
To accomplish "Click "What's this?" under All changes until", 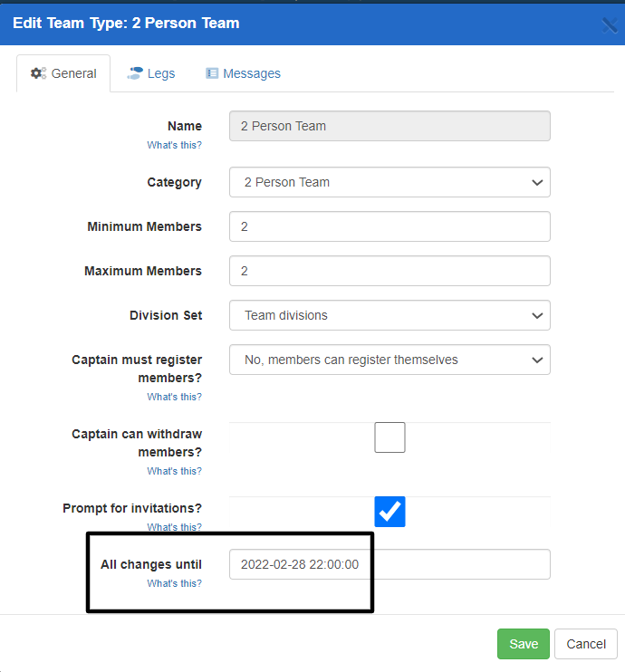I will coord(175,583).
